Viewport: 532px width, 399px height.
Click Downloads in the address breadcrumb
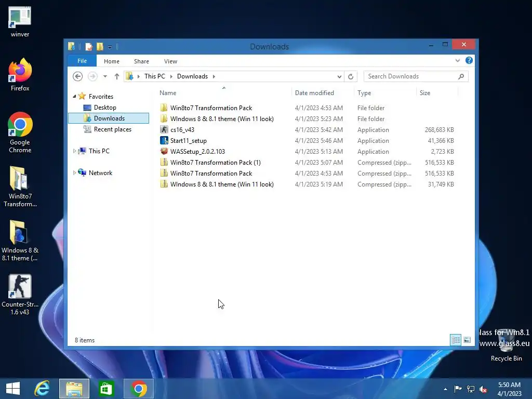click(x=192, y=76)
